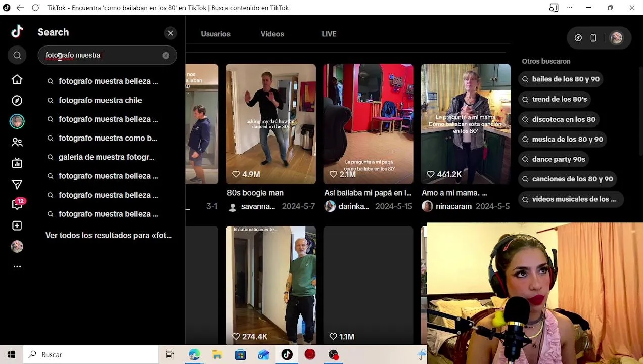Open video thumbnail with 461.2K likes
Image resolution: width=643 pixels, height=364 pixels.
coord(466,124)
